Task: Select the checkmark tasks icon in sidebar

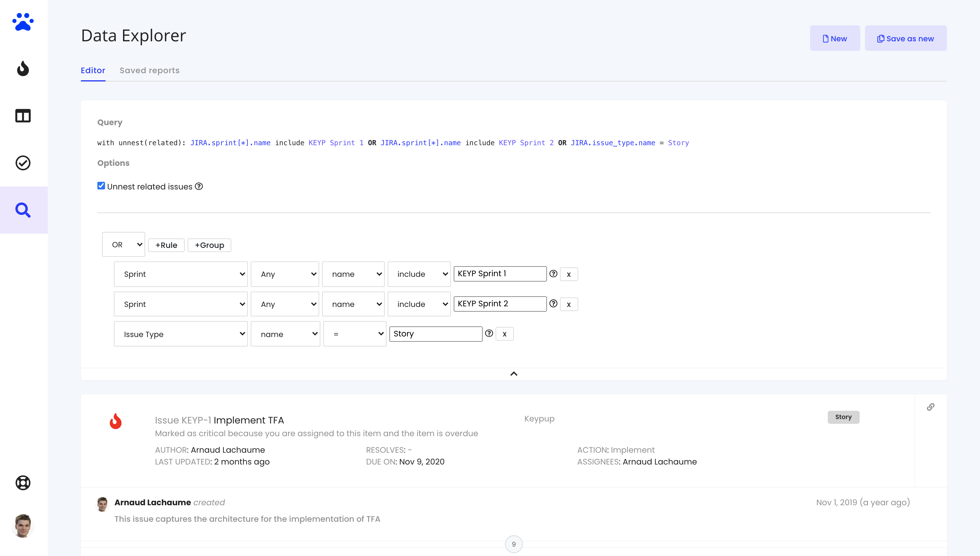Action: click(x=23, y=163)
